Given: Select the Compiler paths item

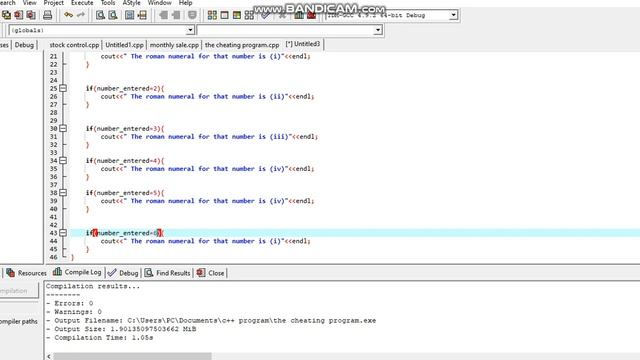Looking at the screenshot, I should point(19,321).
